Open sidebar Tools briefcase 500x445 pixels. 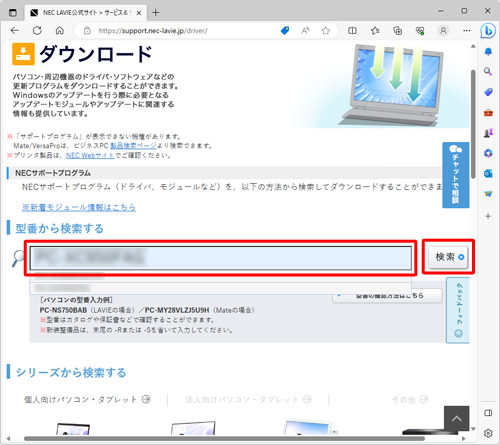[488, 112]
